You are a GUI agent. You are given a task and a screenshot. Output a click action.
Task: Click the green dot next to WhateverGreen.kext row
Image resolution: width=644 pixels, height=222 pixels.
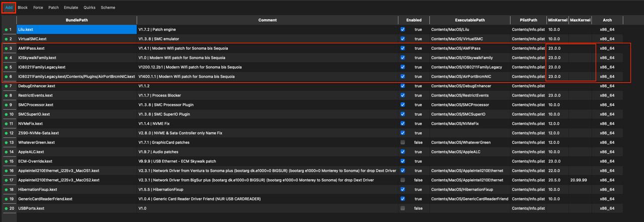click(7, 142)
